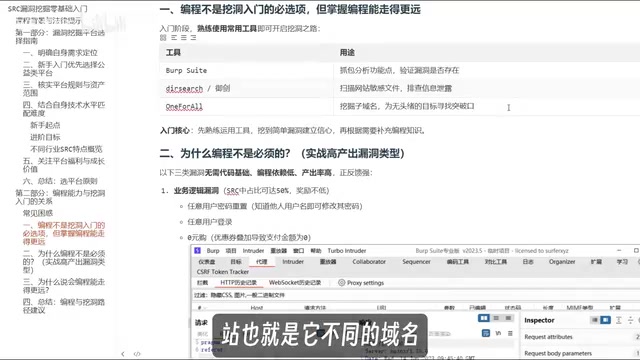Select HTTP历史记录 sub-tab

238,282
